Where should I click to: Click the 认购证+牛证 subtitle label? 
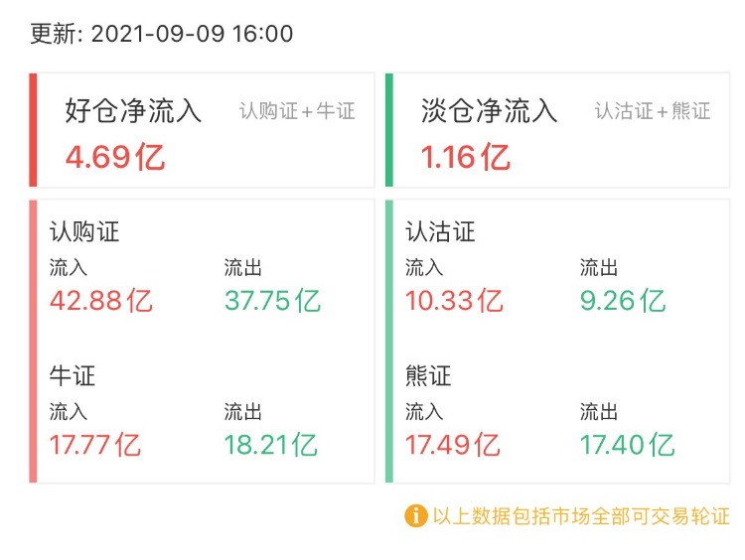(297, 111)
